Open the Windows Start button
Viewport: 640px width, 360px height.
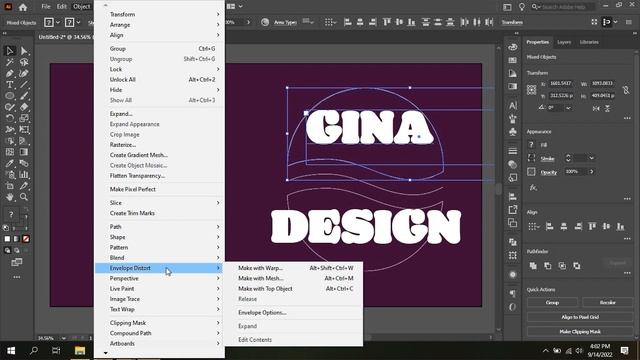tap(11, 351)
